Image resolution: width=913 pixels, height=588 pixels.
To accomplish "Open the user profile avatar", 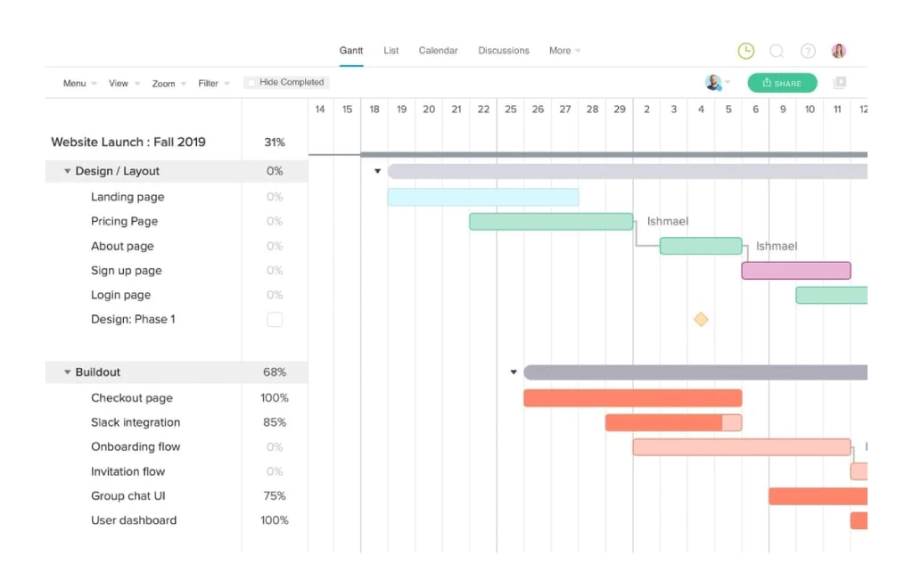I will [838, 51].
